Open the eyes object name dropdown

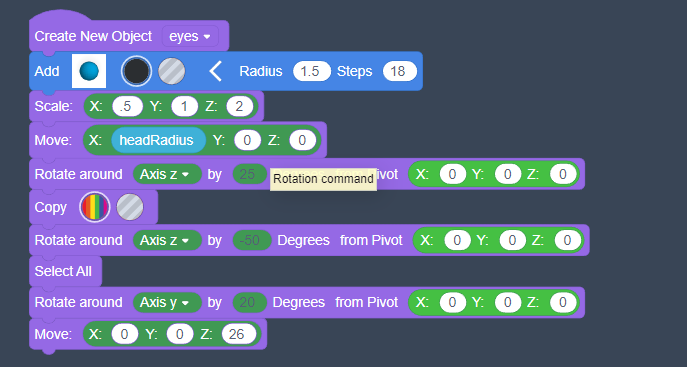[x=190, y=36]
